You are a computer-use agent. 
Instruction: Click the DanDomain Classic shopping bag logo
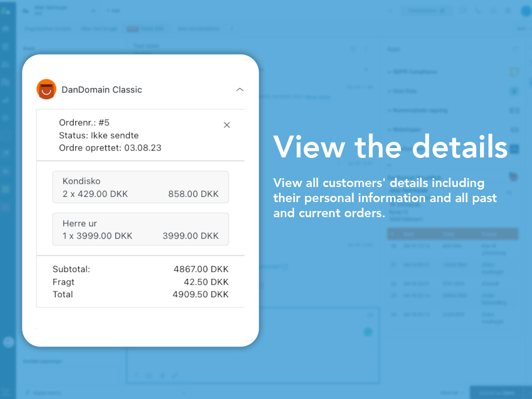tap(46, 89)
